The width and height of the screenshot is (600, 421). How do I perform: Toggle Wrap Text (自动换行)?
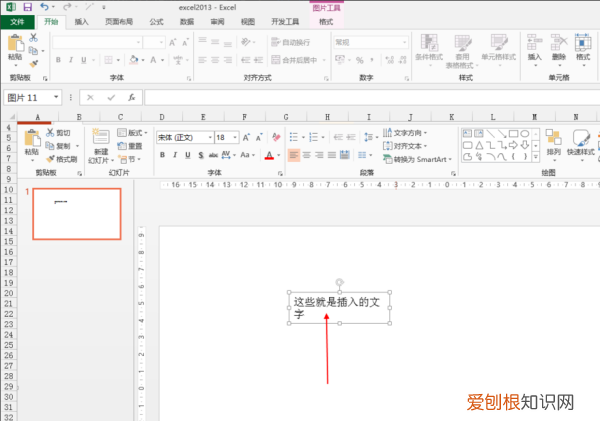(290, 42)
